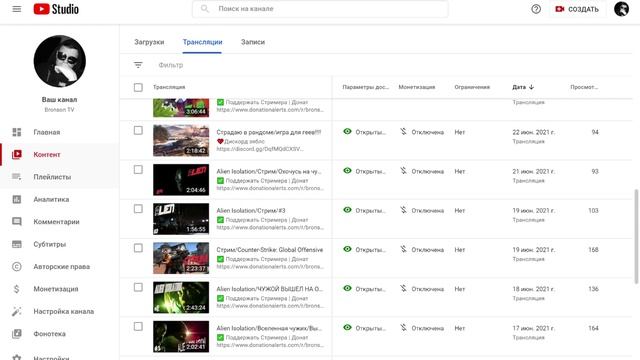Open the account avatar menu
Viewport: 640px width, 360px height.
(x=621, y=9)
